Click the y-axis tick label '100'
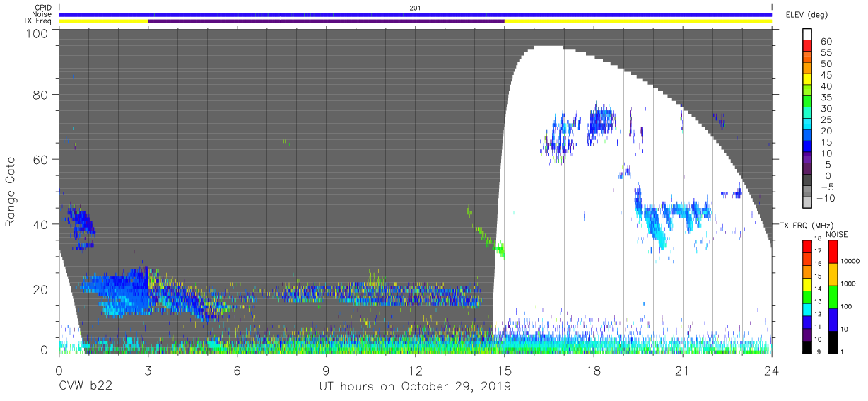Viewport: 868px width, 401px height. (x=38, y=33)
